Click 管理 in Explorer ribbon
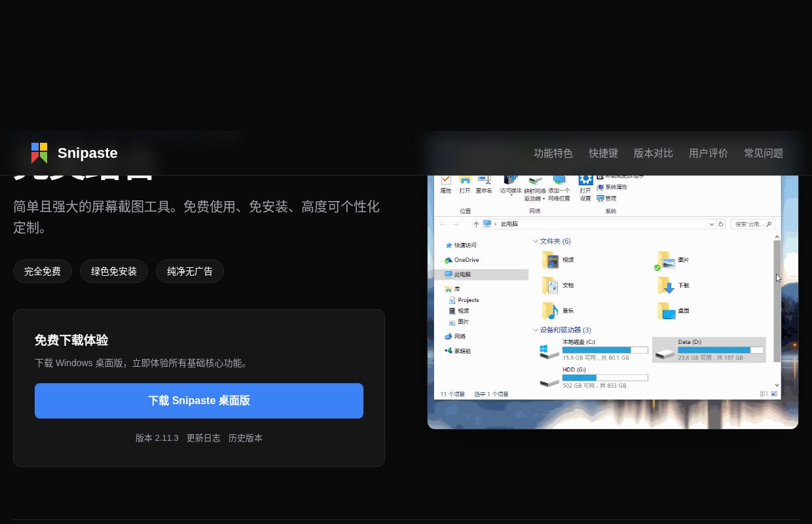The image size is (812, 524). tap(606, 198)
